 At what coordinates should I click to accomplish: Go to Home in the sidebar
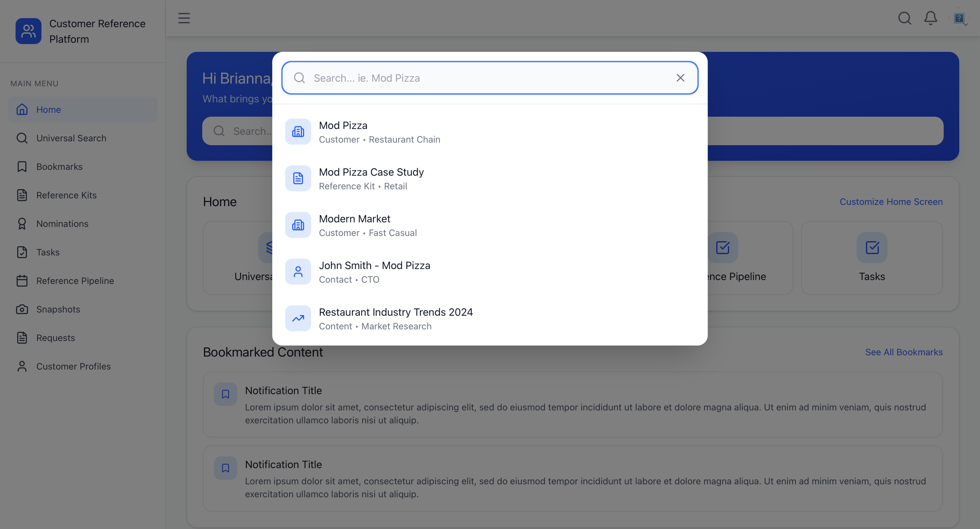point(82,109)
